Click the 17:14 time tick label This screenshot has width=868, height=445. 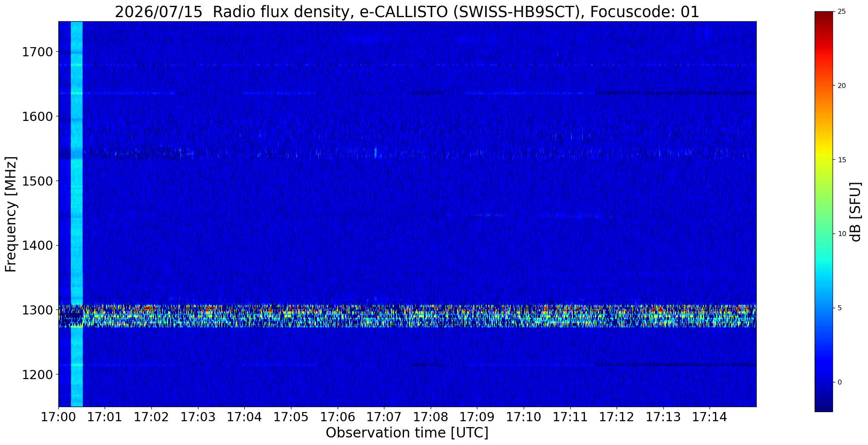coord(710,417)
